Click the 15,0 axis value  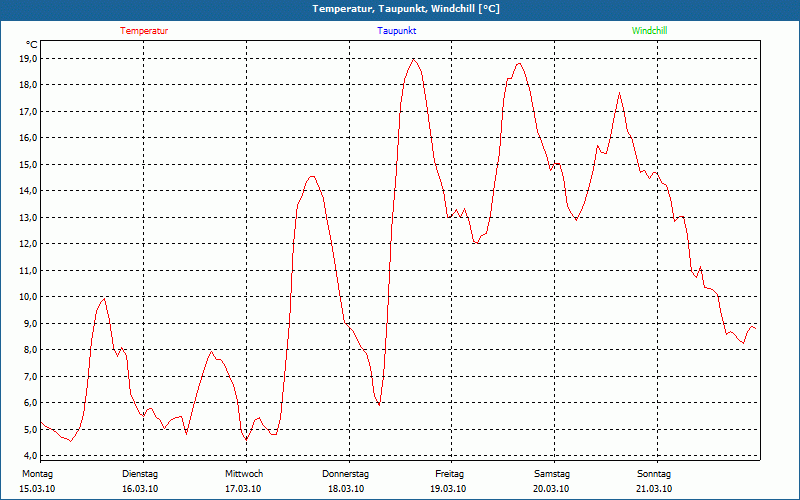pos(29,164)
